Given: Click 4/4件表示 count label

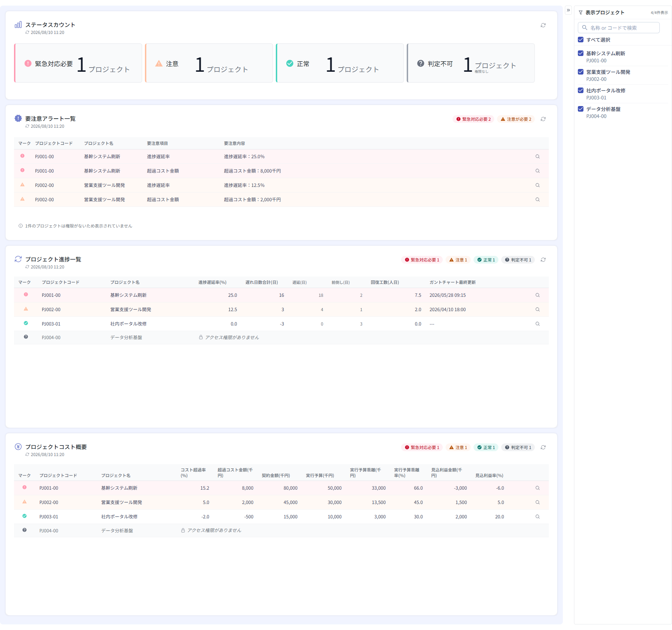Looking at the screenshot, I should (659, 13).
